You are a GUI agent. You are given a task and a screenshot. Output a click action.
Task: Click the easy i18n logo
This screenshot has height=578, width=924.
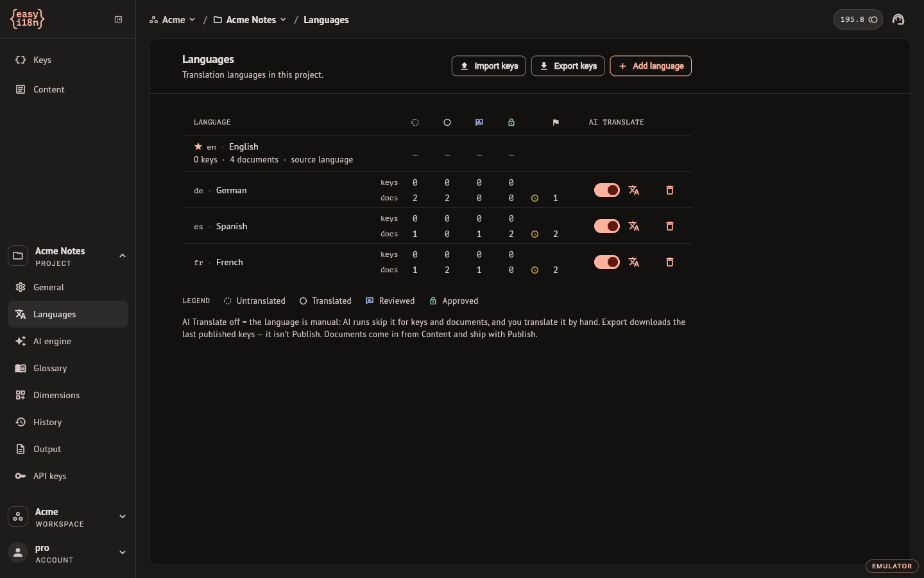coord(27,19)
